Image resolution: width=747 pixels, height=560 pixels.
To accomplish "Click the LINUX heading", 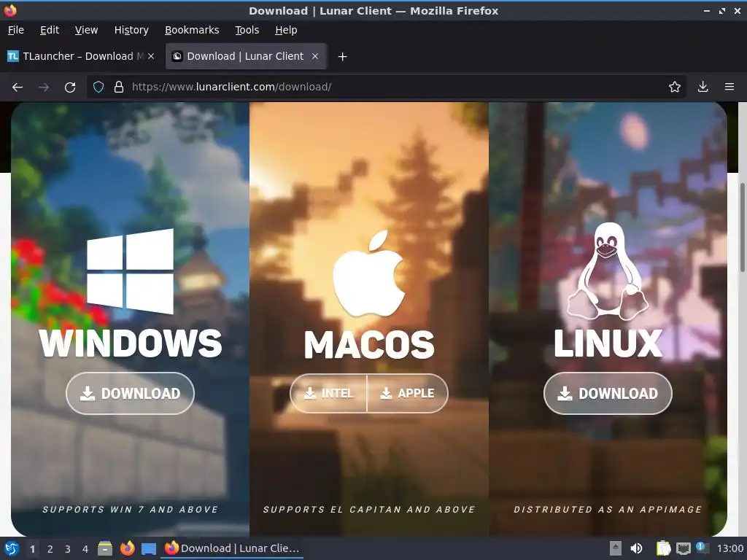I will 608,343.
